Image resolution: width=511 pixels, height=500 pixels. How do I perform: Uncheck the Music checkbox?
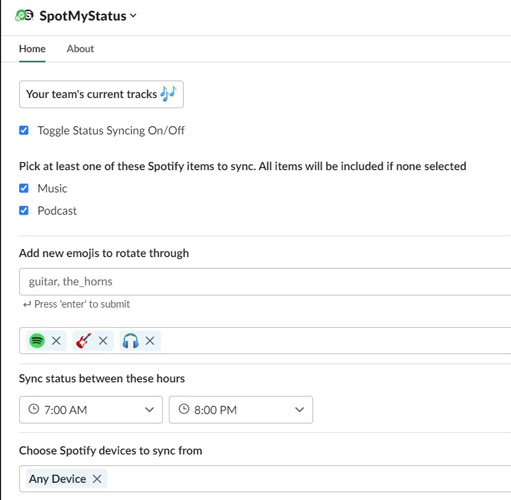click(24, 188)
